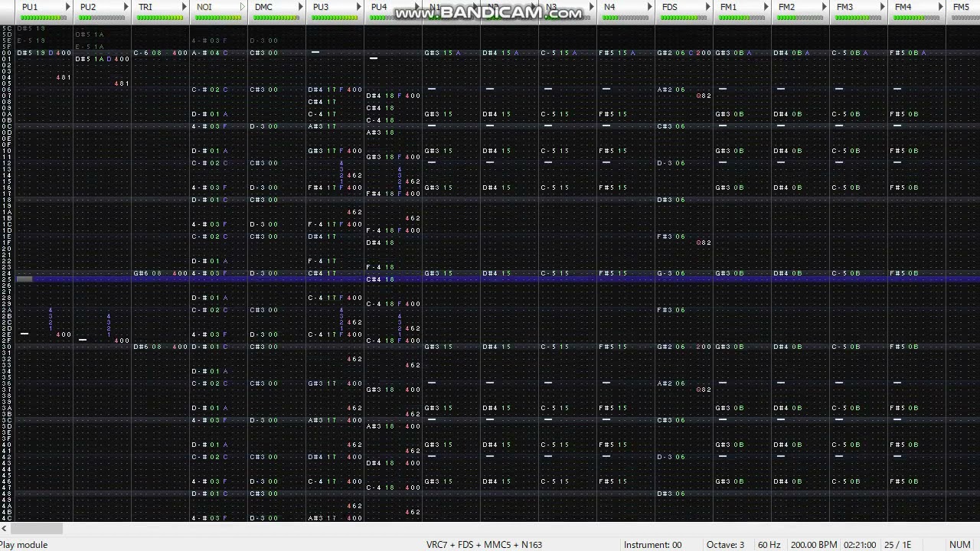Click row number 30 in the row index

tap(7, 347)
